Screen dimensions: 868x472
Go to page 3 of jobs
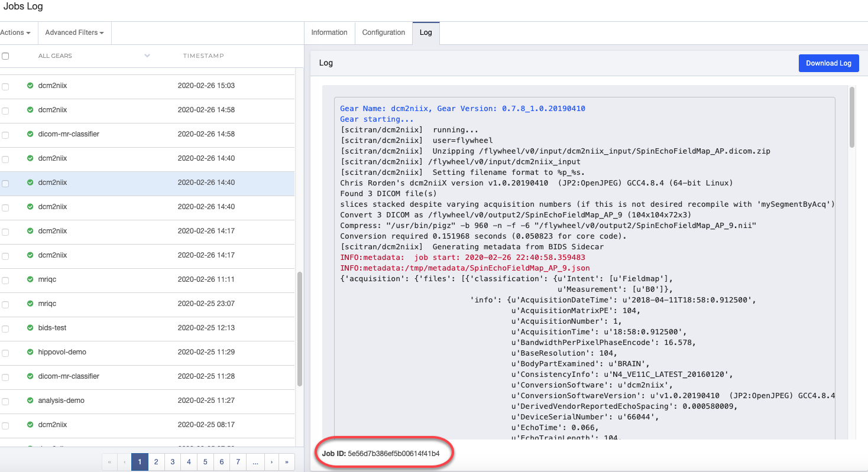(x=173, y=462)
